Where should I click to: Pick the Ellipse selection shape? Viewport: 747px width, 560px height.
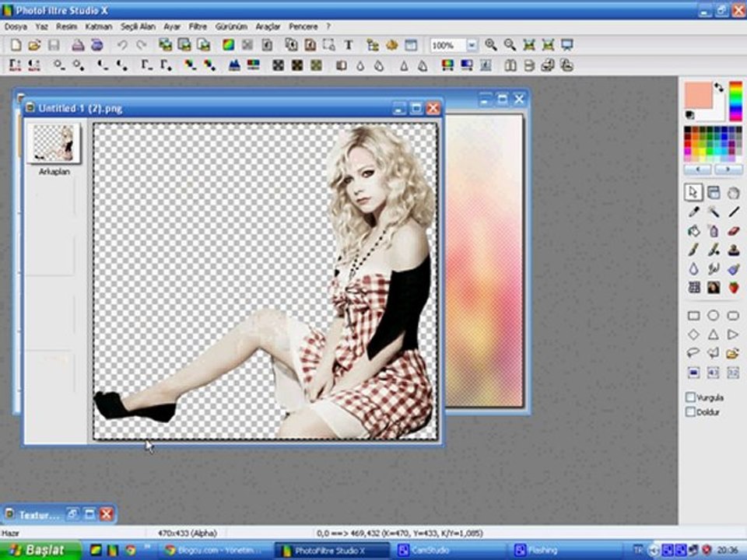[x=714, y=316]
